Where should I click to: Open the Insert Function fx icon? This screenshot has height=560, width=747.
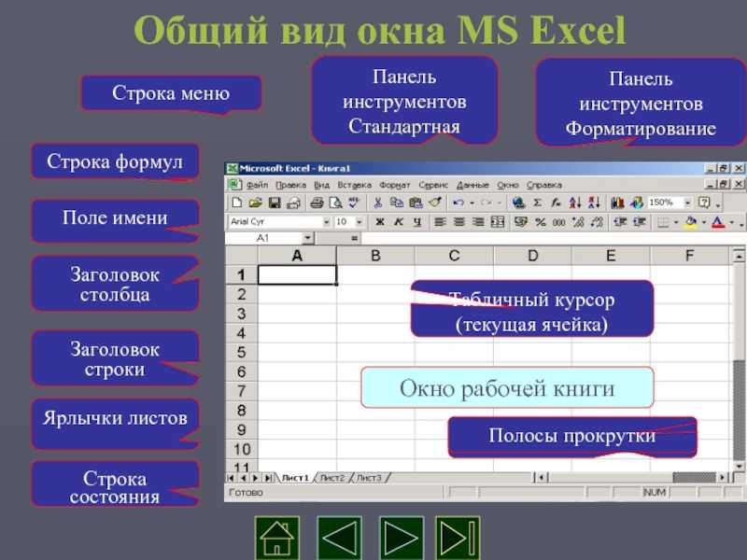(556, 203)
